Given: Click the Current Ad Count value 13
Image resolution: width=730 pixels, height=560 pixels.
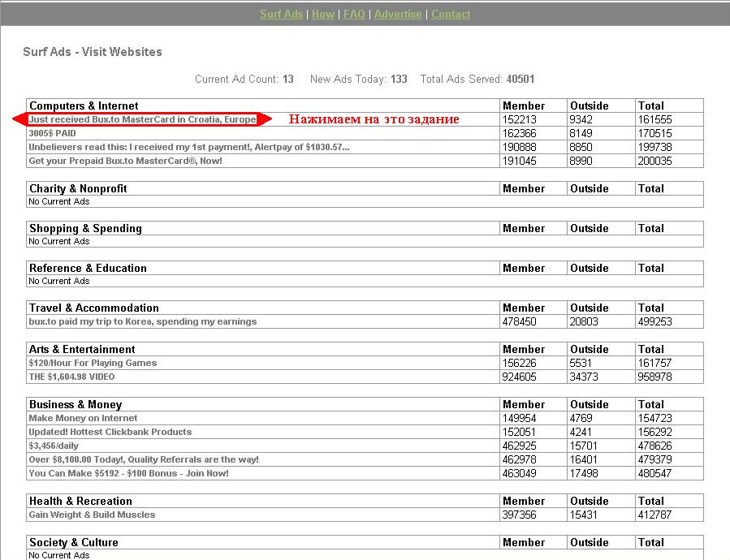Looking at the screenshot, I should (288, 80).
